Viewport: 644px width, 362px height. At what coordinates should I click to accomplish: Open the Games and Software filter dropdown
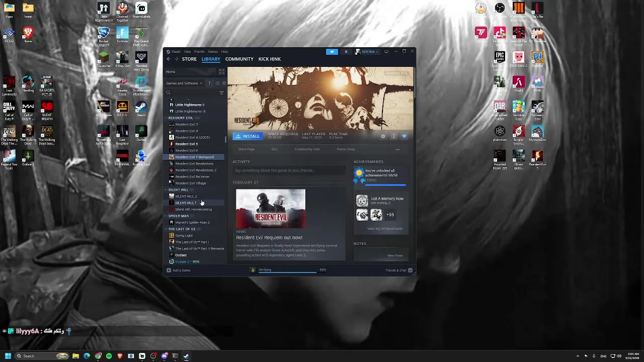[184, 83]
